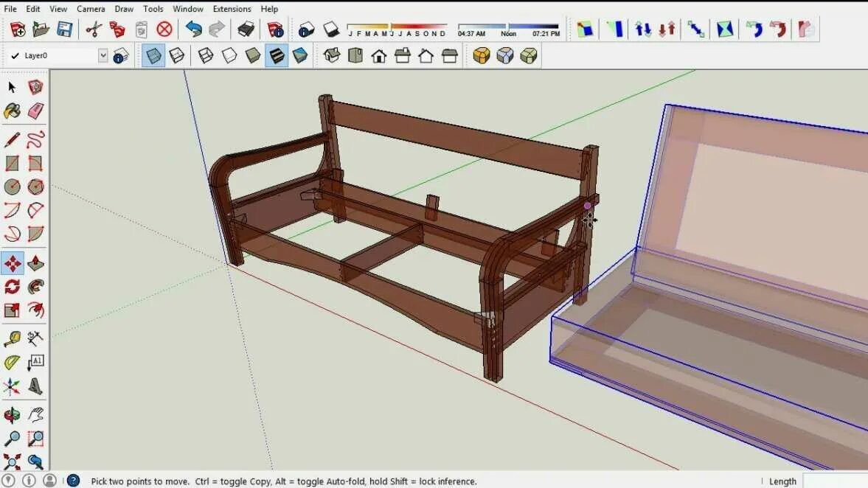Switch to Monochrome face style

300,56
